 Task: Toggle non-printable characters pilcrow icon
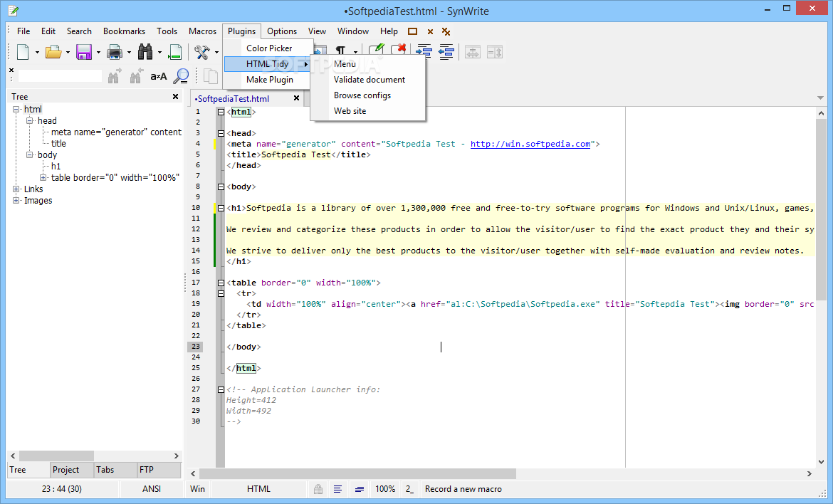coord(340,51)
